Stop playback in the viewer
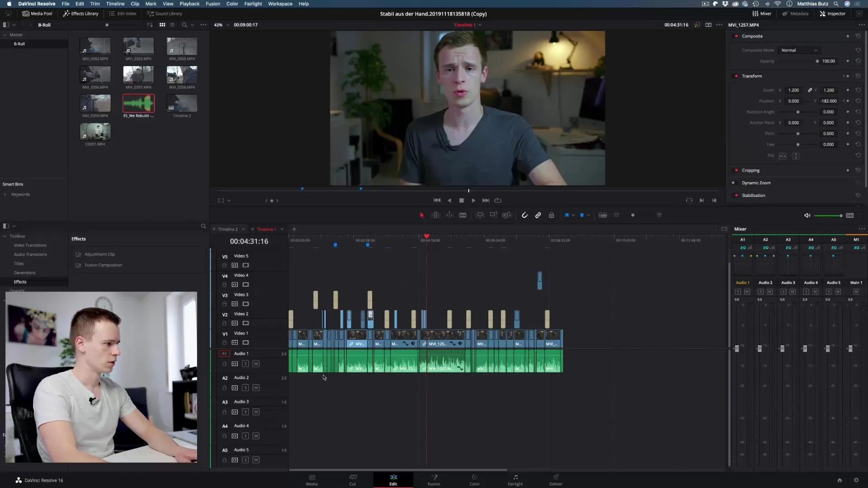868x488 pixels. 461,200
